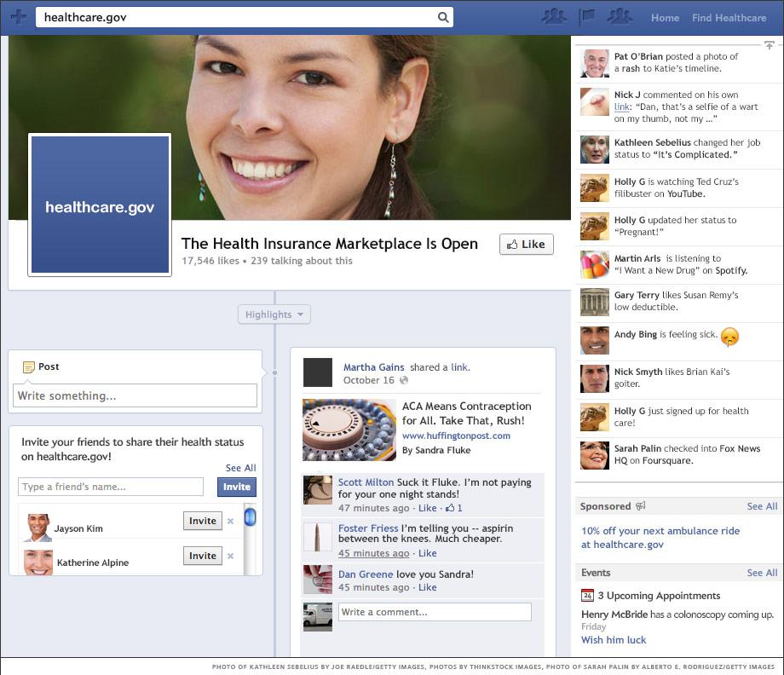
Task: Open Find Healthcare in the top bar
Action: click(729, 18)
